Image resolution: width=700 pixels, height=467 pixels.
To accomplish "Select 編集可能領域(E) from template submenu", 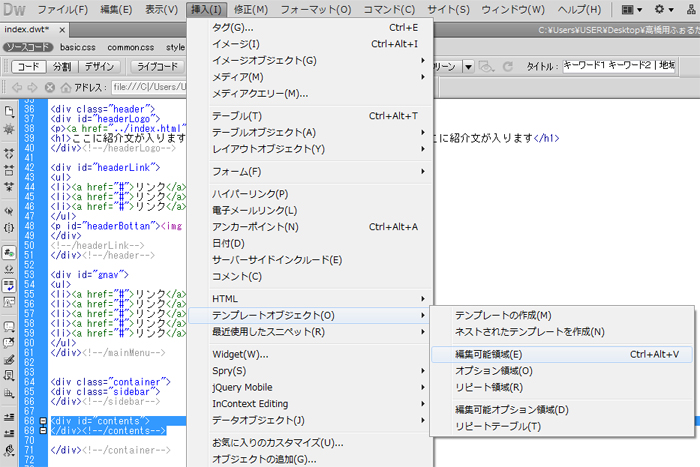I will pyautogui.click(x=488, y=354).
